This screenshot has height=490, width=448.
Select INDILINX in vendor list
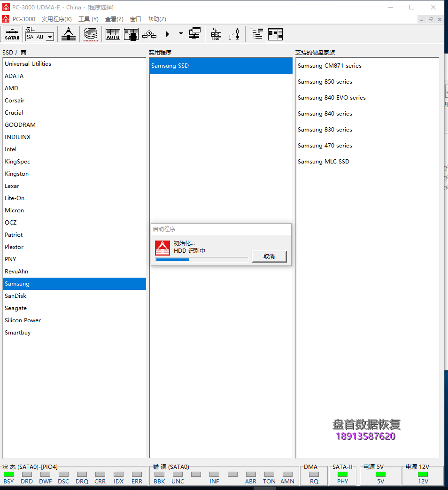click(x=75, y=137)
